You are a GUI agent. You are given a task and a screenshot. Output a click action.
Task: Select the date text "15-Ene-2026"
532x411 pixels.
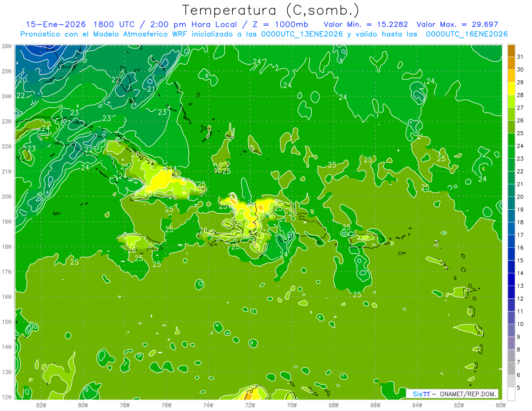click(55, 24)
